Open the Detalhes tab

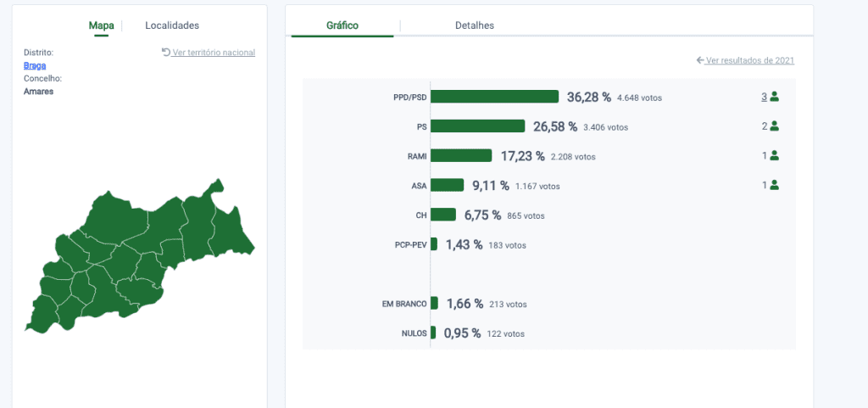[475, 25]
